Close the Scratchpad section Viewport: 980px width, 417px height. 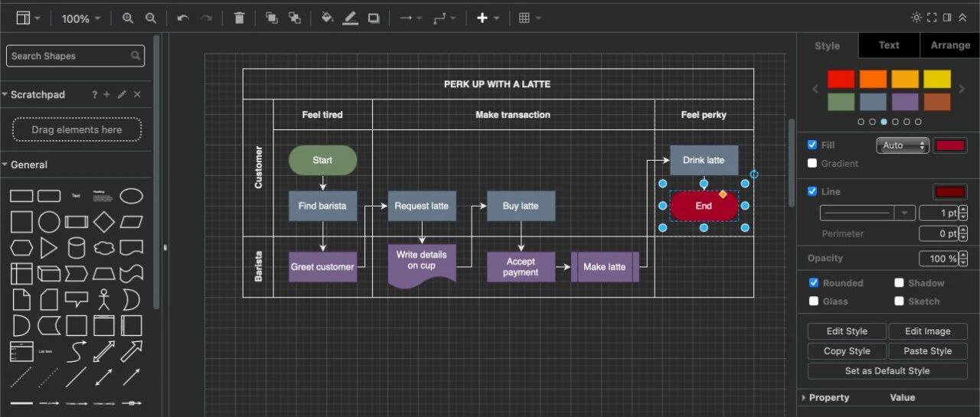138,94
